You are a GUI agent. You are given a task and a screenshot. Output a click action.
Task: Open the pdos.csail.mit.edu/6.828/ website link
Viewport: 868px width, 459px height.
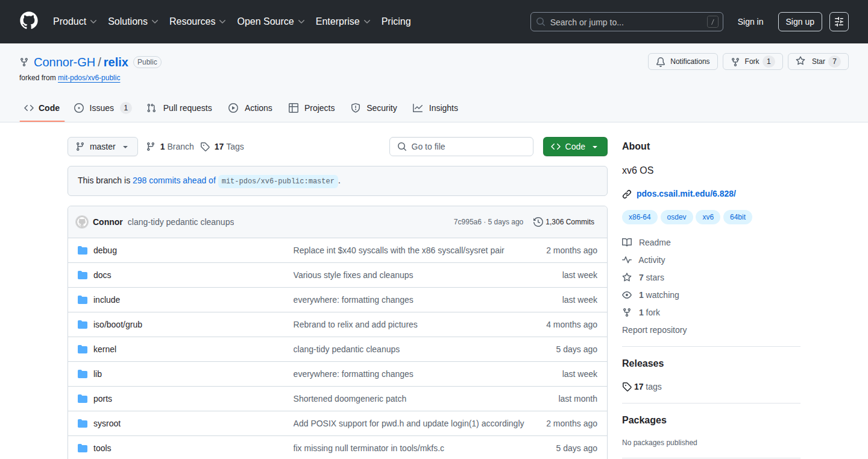[686, 194]
